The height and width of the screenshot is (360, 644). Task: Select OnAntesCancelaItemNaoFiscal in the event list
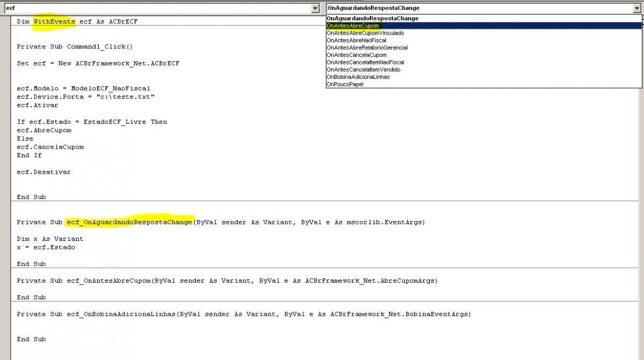click(x=484, y=62)
